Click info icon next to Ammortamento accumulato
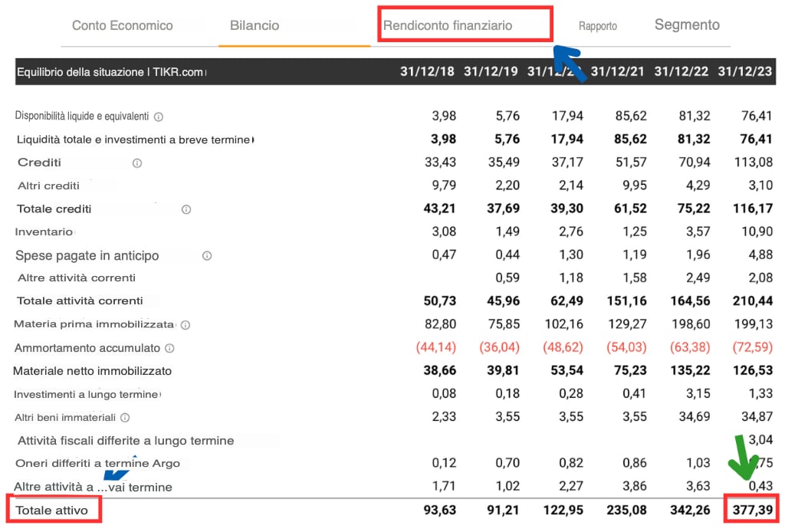 click(x=170, y=348)
